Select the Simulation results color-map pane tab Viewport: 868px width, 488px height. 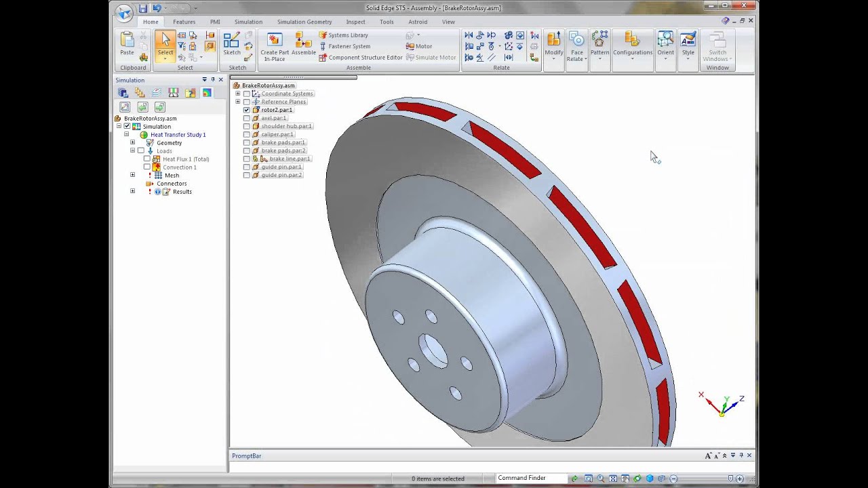[x=207, y=93]
